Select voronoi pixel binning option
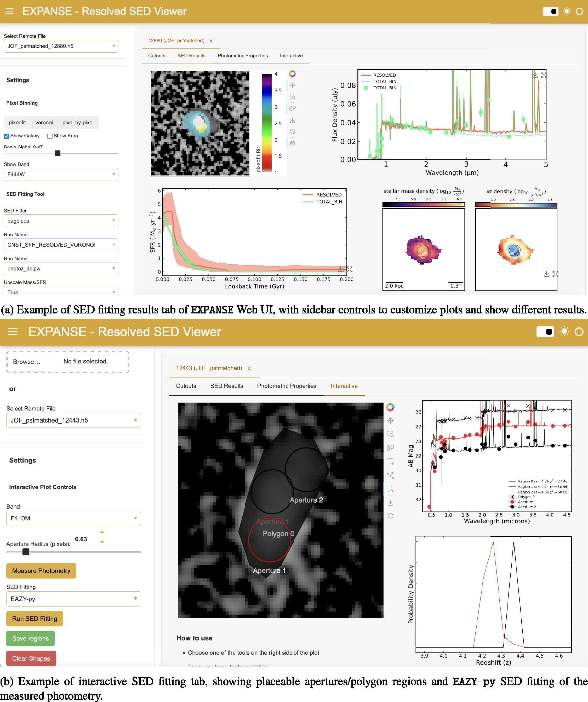The height and width of the screenshot is (702, 588). pyautogui.click(x=44, y=123)
